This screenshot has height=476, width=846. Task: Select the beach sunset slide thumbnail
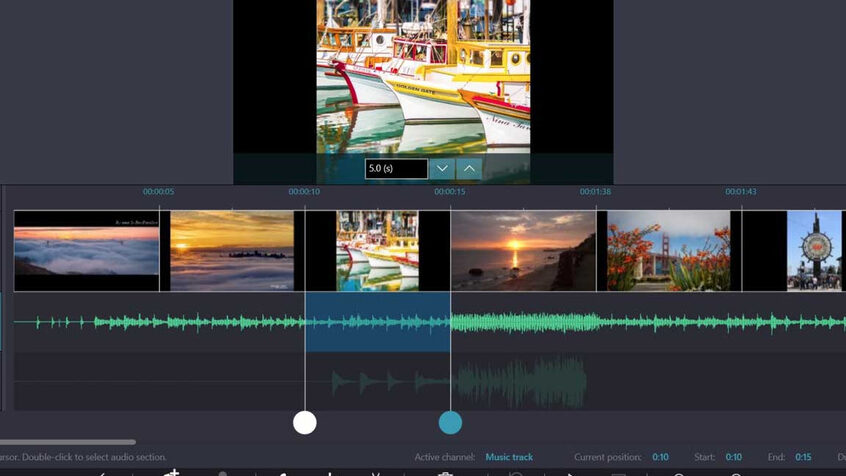[x=523, y=251]
